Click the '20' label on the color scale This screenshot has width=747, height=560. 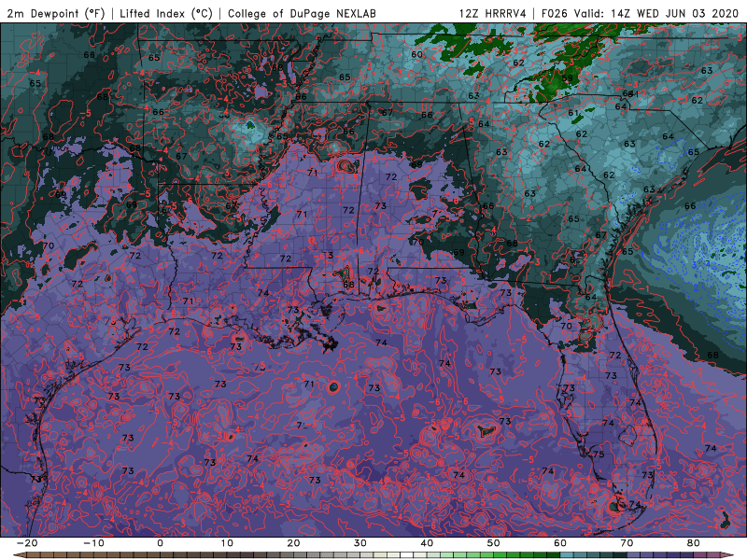[x=293, y=543]
